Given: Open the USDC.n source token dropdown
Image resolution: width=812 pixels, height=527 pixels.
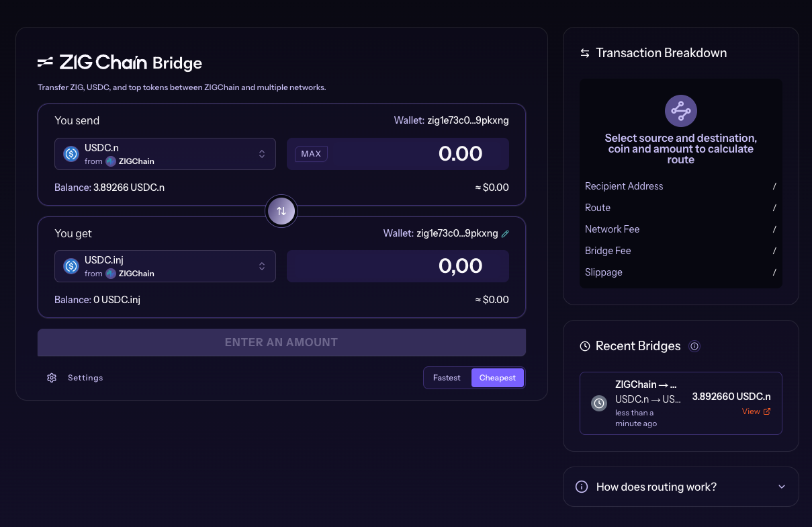Looking at the screenshot, I should (165, 154).
